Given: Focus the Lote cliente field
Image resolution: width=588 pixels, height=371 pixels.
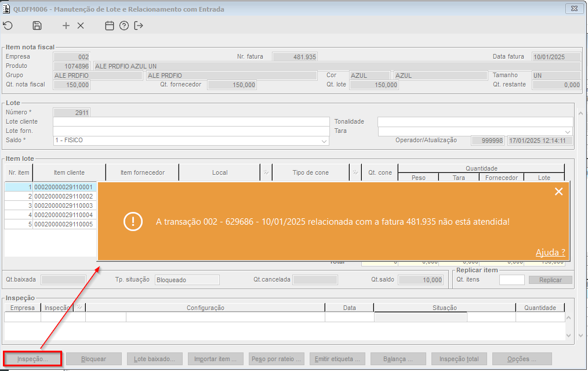Looking at the screenshot, I should pyautogui.click(x=191, y=122).
